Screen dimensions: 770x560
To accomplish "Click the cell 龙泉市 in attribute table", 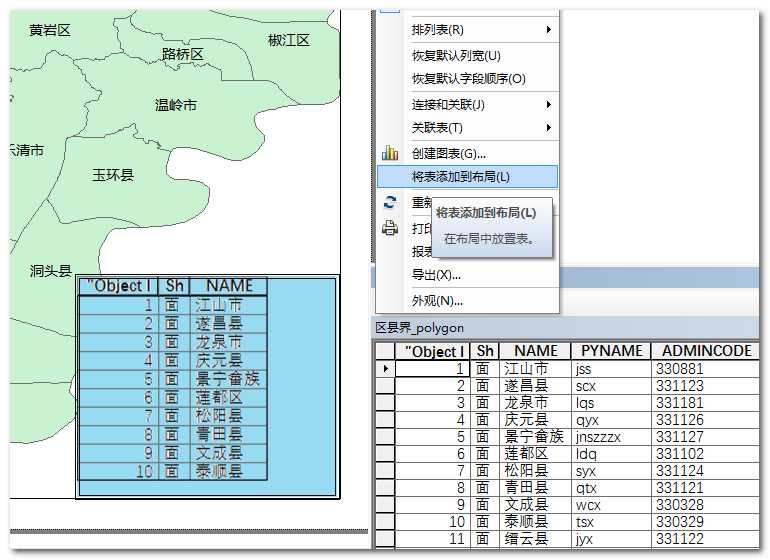I will point(535,402).
